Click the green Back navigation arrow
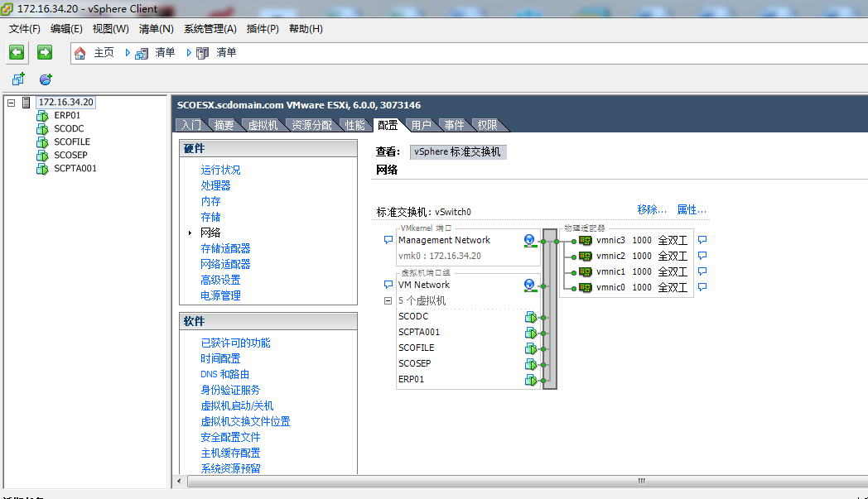The height and width of the screenshot is (499, 868). pyautogui.click(x=17, y=52)
